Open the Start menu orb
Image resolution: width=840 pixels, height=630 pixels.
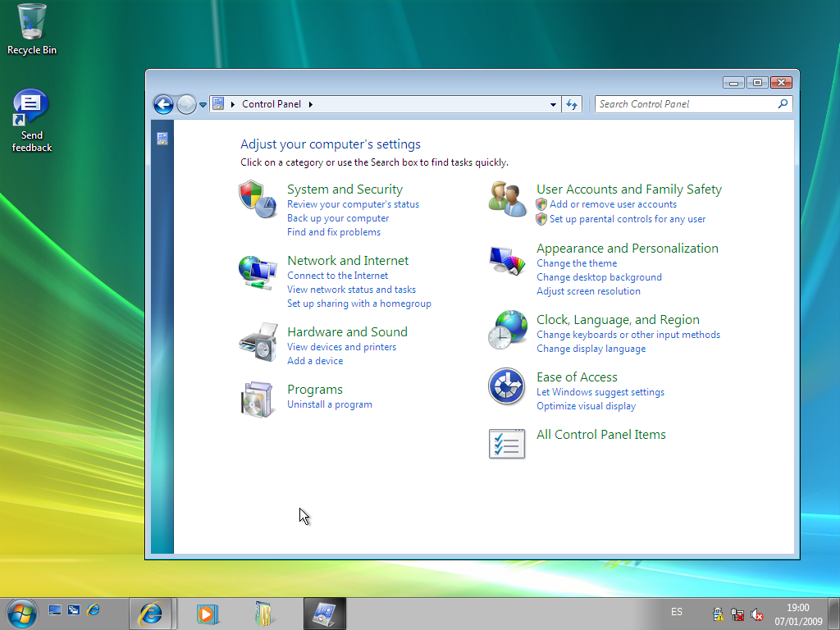coord(21,613)
